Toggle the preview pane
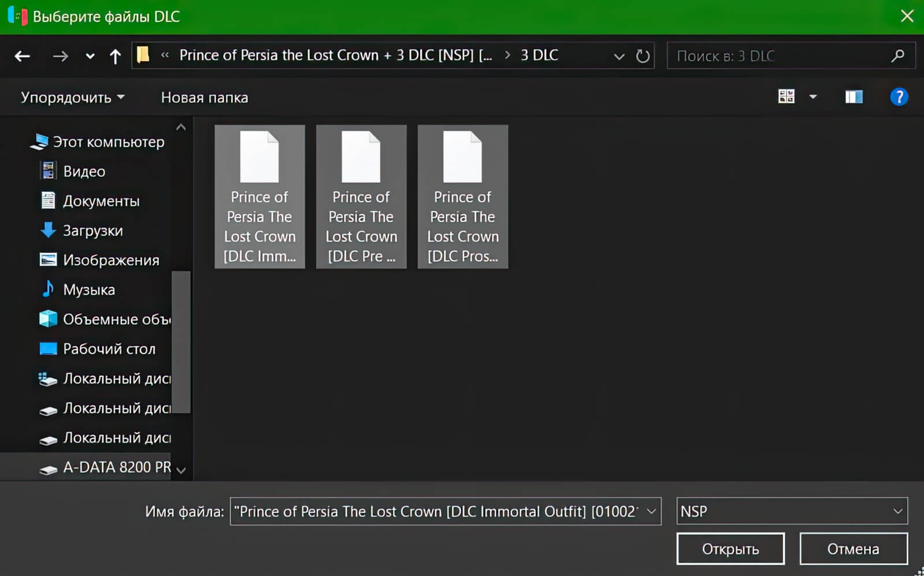Screen dimensions: 924x576 [854, 96]
